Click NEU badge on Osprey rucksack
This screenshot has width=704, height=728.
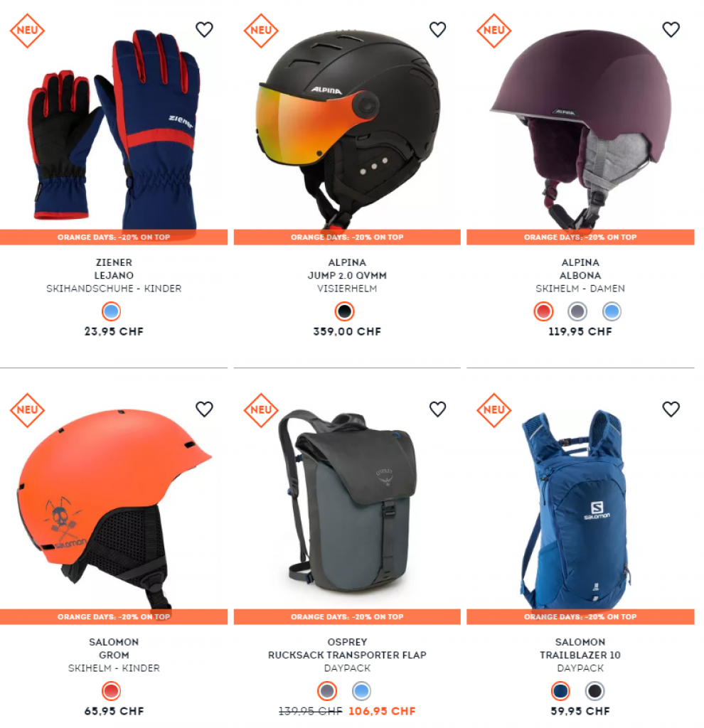click(261, 410)
